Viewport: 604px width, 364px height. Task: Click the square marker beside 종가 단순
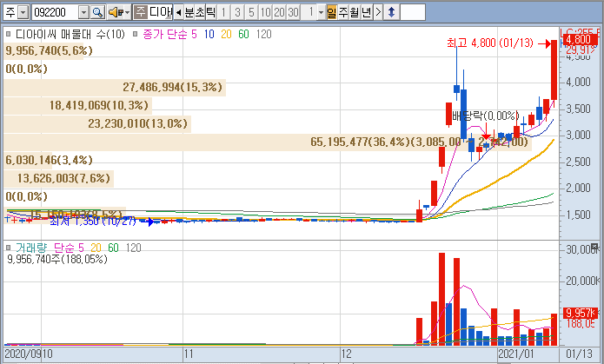[x=136, y=34]
